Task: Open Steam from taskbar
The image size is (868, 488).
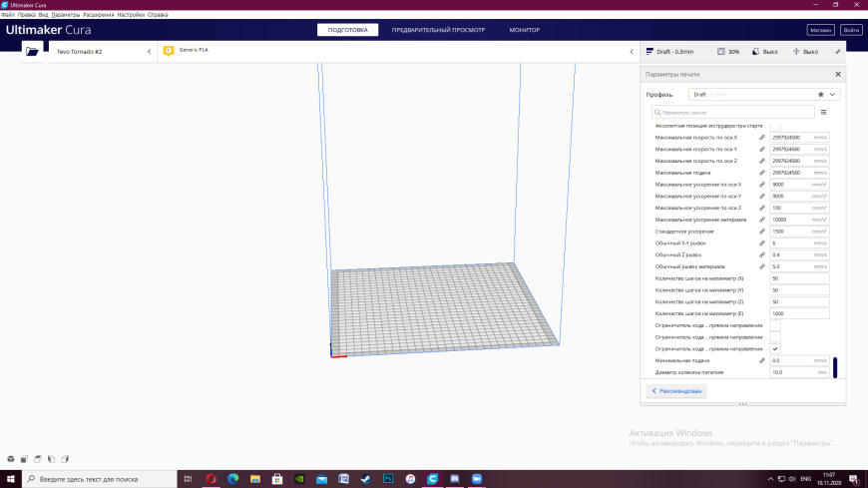Action: pos(366,479)
